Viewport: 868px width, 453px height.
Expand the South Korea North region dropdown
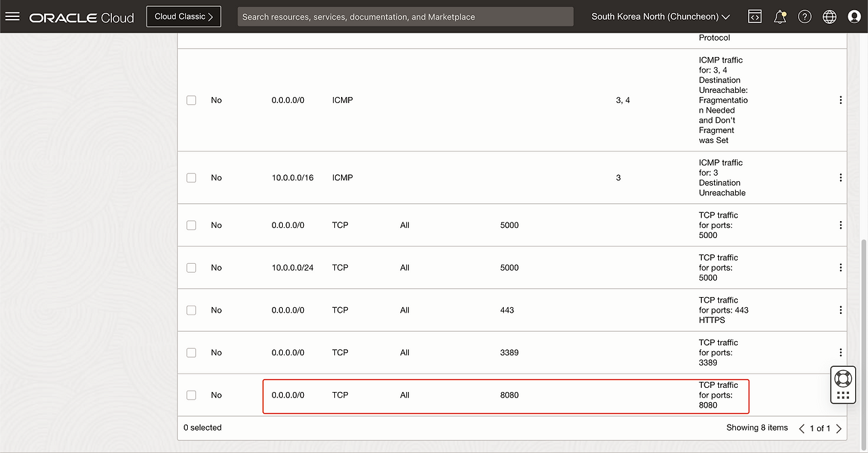click(660, 17)
